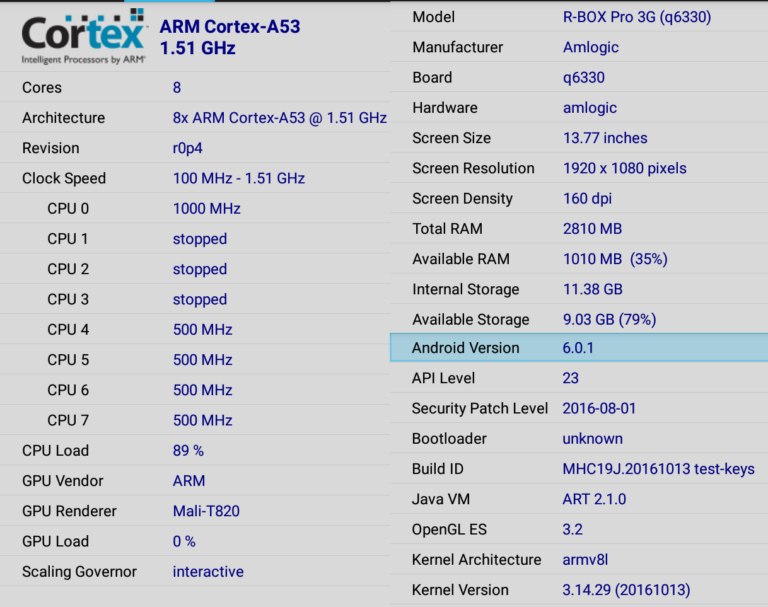The height and width of the screenshot is (607, 768).
Task: Select the Total RAM row
Action: click(x=579, y=229)
